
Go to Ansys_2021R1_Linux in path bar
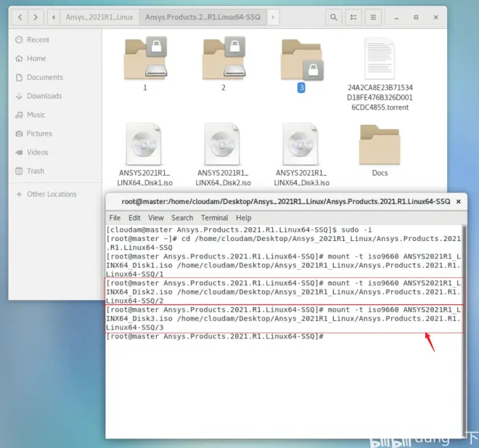(x=99, y=17)
